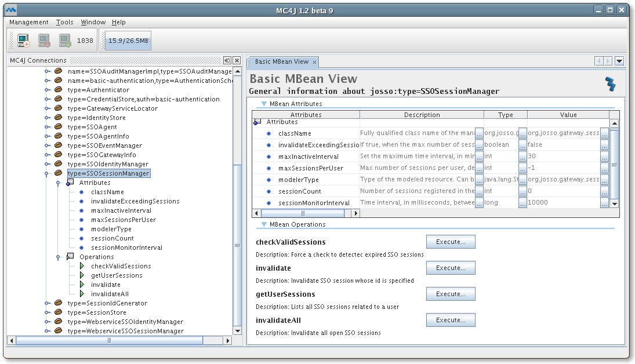The height and width of the screenshot is (364, 635).
Task: Open the ellipsis button for className value
Action: [604, 133]
